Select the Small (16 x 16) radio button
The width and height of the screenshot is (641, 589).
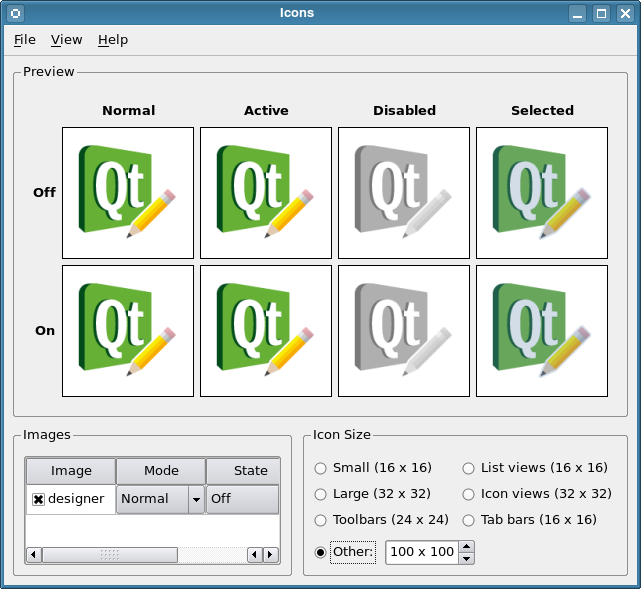pyautogui.click(x=321, y=468)
